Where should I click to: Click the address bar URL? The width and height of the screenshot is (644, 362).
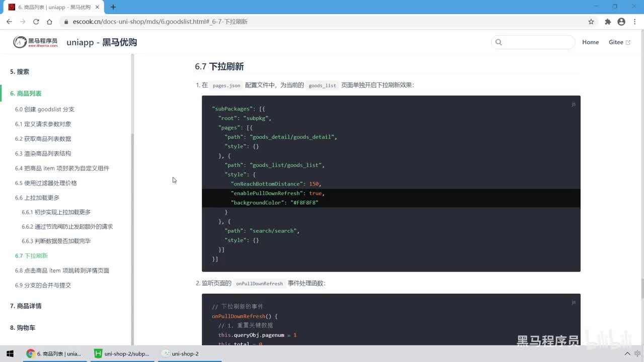[x=160, y=22]
